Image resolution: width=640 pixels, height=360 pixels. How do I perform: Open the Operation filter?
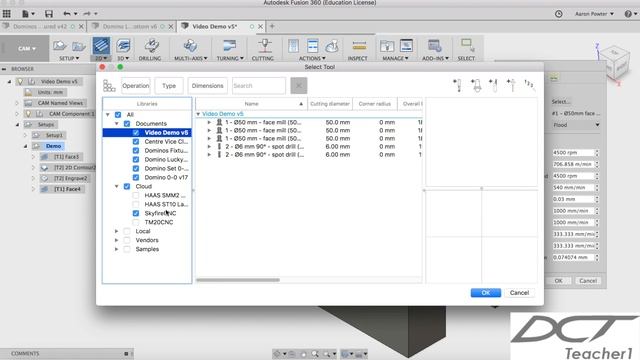(136, 86)
